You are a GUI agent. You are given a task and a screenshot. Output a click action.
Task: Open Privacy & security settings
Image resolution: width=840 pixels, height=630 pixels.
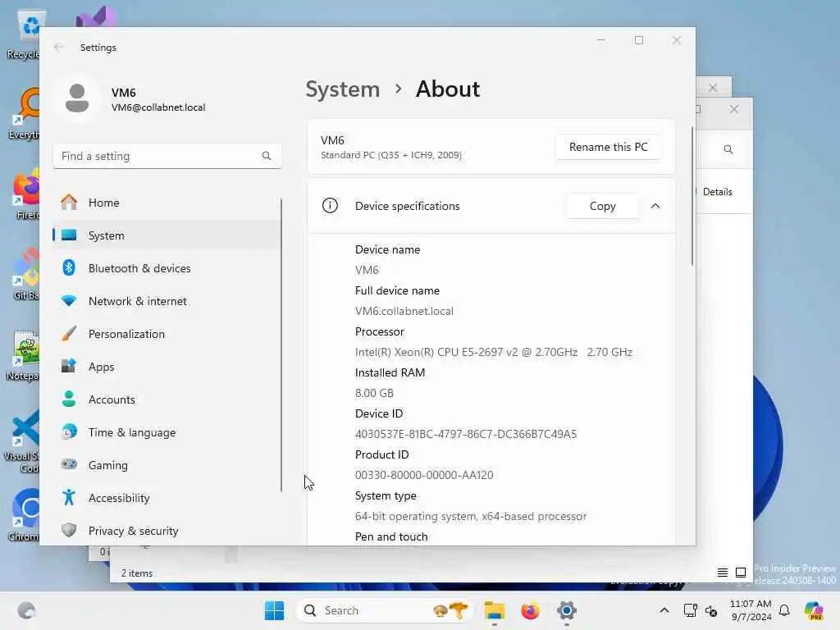[166, 531]
